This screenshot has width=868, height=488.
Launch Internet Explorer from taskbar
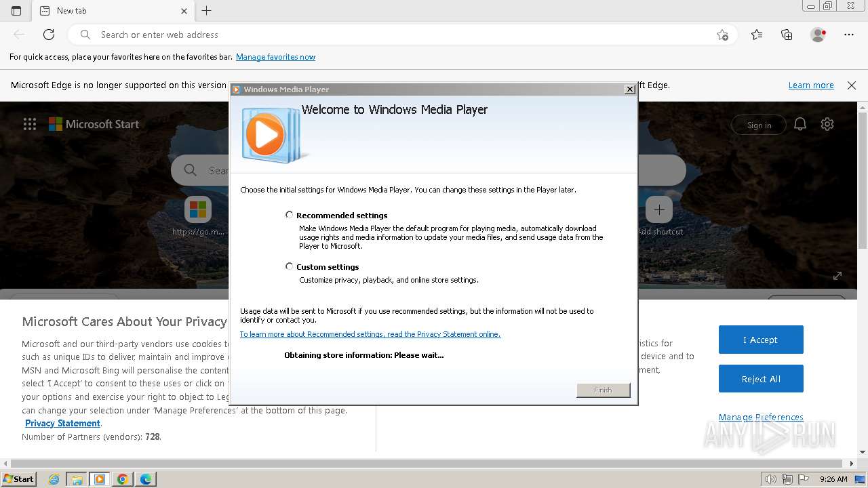[54, 479]
